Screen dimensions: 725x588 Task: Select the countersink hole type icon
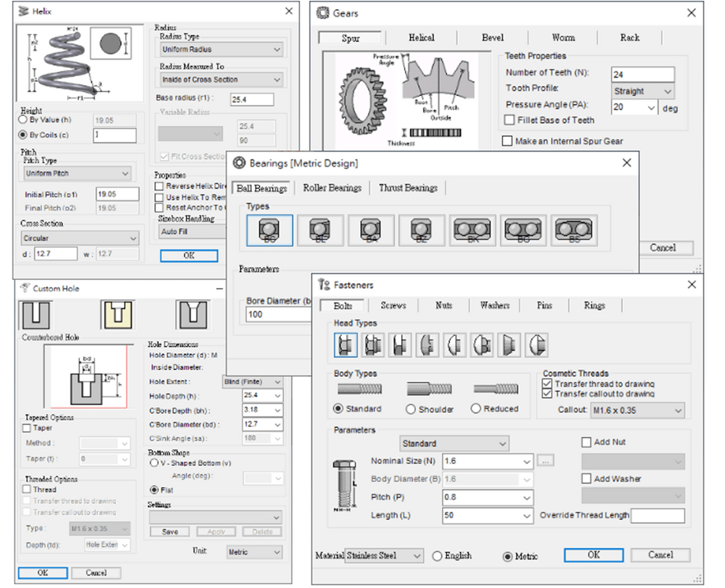tap(193, 315)
